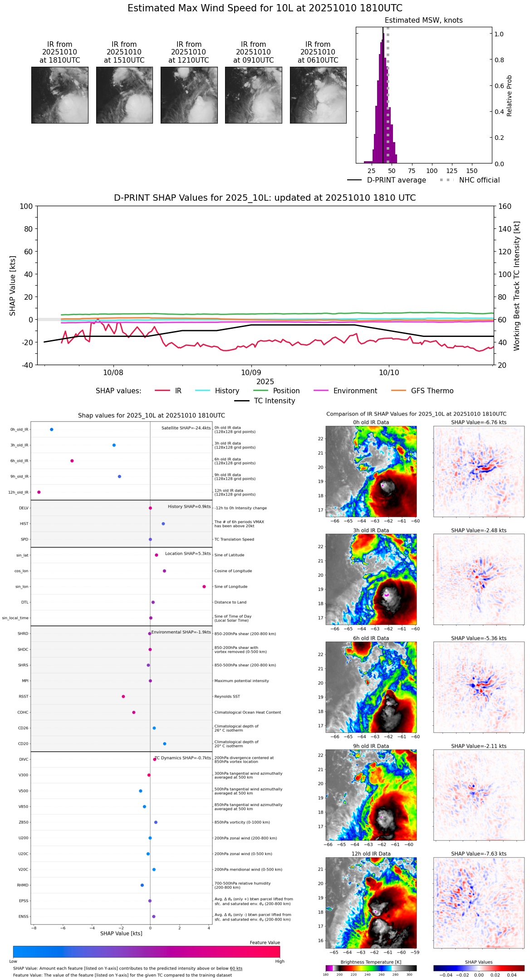This screenshot has height=980, width=530.
Task: Click the RSST data point
Action: 123,696
